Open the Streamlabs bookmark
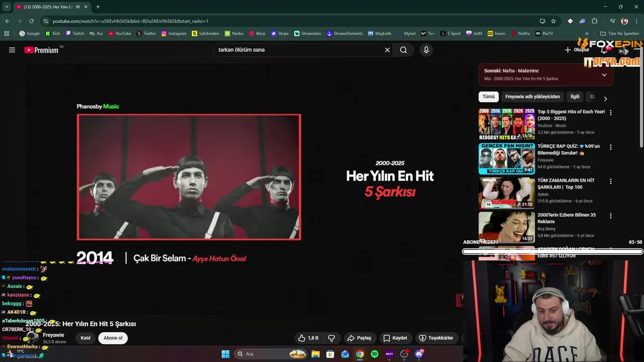This screenshot has height=362, width=644. pos(307,34)
